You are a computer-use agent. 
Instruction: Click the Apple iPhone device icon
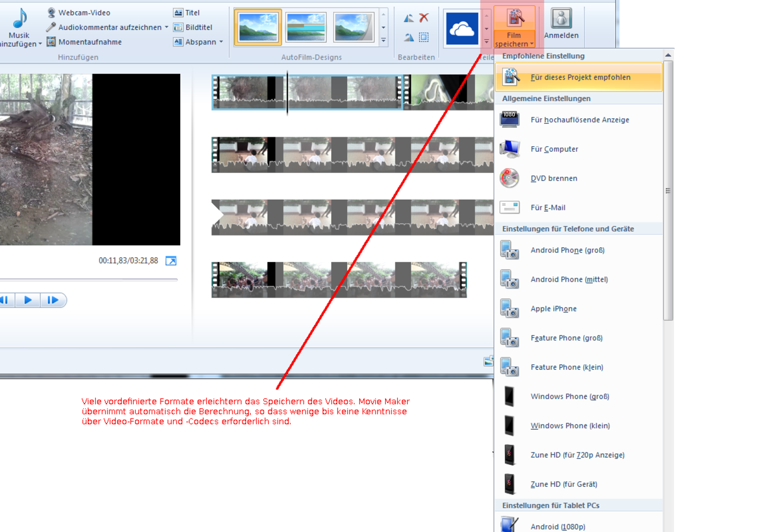[510, 308]
